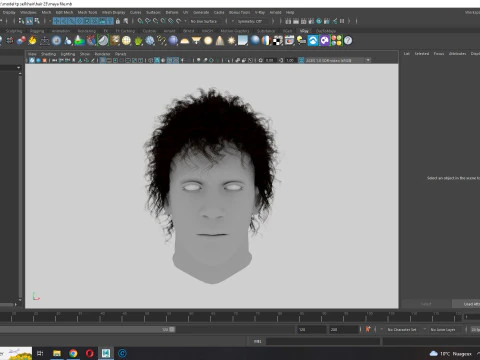This screenshot has height=360, width=480.
Task: Toggle select by object type mode
Action: (x=29, y=21)
